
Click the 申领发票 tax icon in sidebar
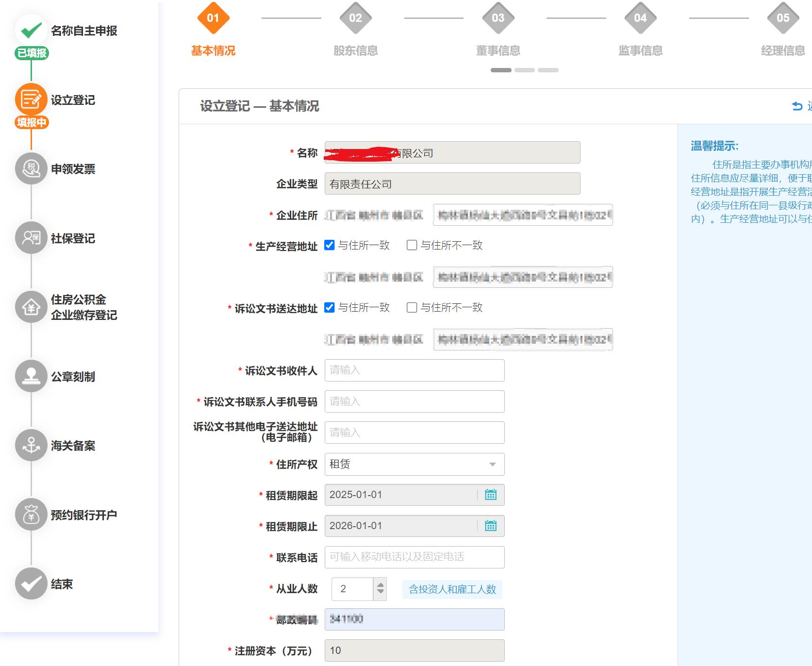(x=31, y=169)
